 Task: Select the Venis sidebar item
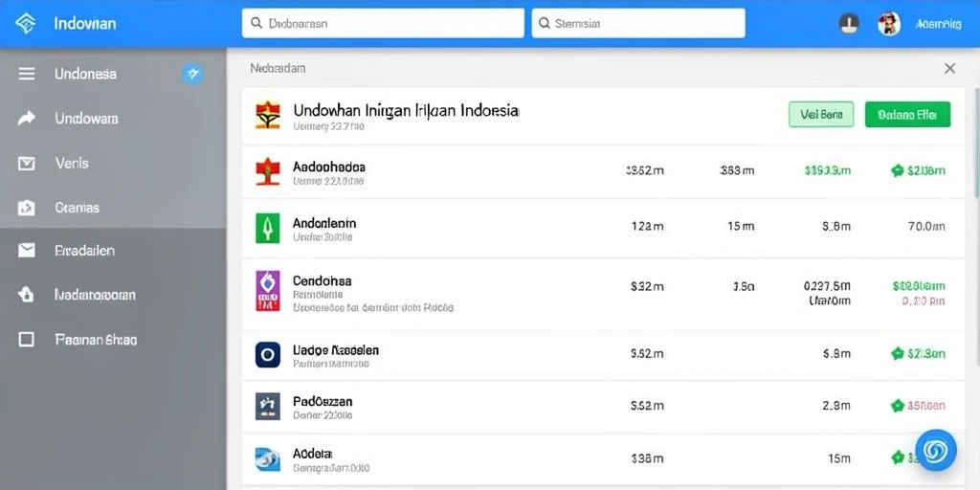113,163
